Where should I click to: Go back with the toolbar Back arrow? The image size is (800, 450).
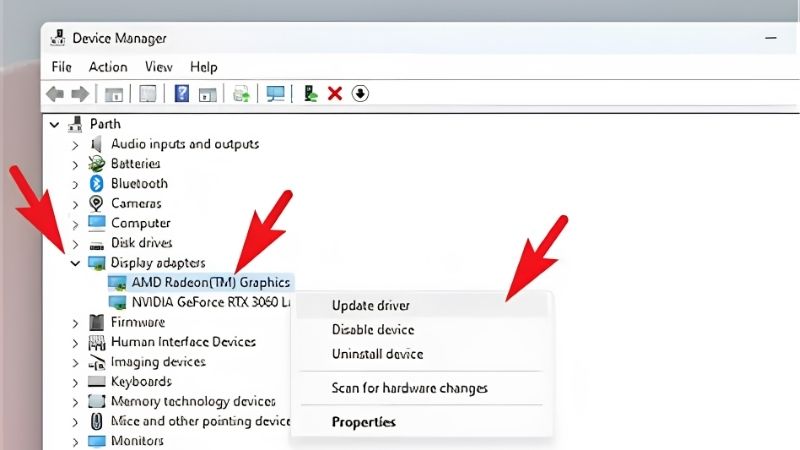55,94
